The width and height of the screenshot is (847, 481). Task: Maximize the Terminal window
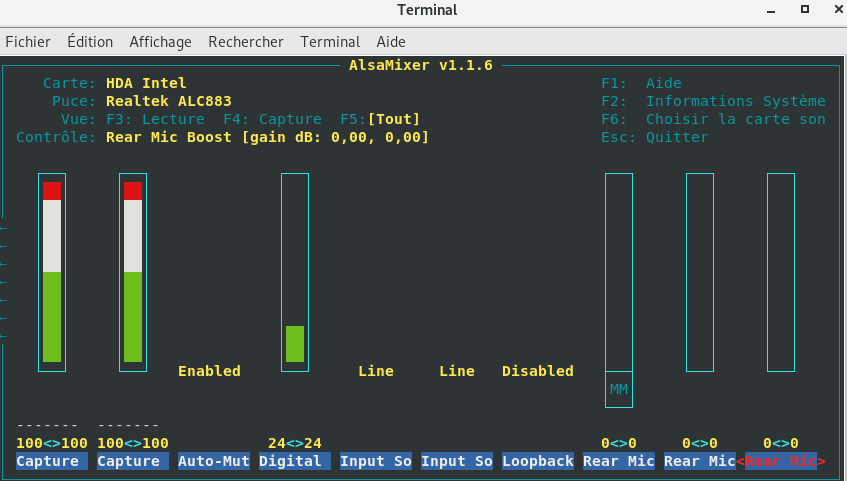[x=804, y=10]
